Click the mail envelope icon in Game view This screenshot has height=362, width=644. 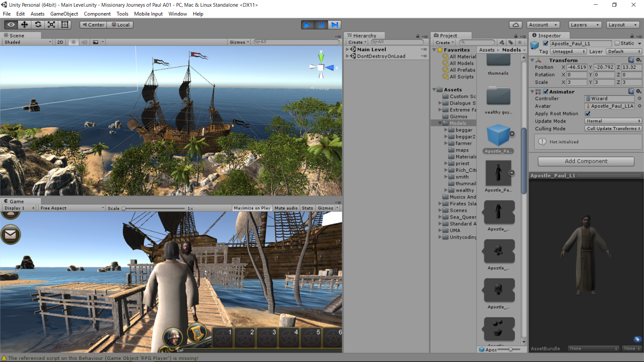click(x=11, y=235)
